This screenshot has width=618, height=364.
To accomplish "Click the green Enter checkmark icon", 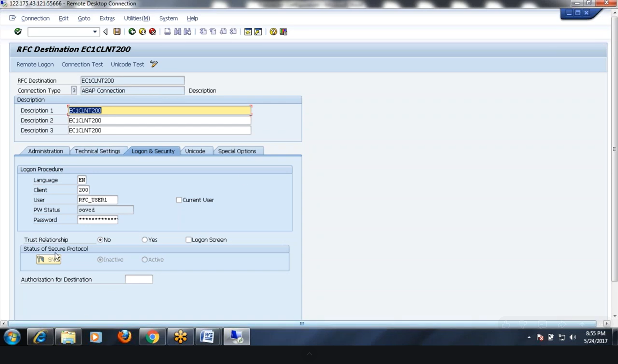I will (18, 31).
